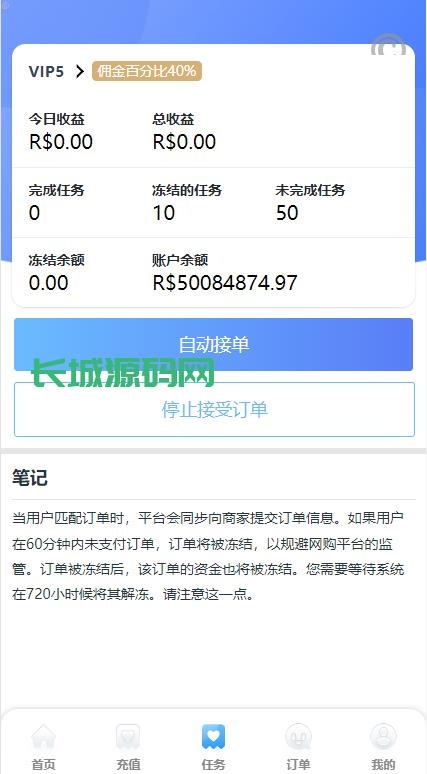Open the 订单 orders icon
The width and height of the screenshot is (427, 774).
pos(299,737)
